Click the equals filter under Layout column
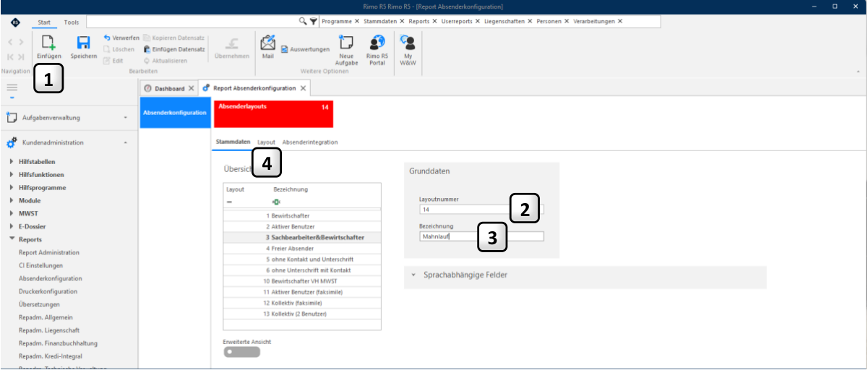The width and height of the screenshot is (868, 370). click(x=229, y=202)
